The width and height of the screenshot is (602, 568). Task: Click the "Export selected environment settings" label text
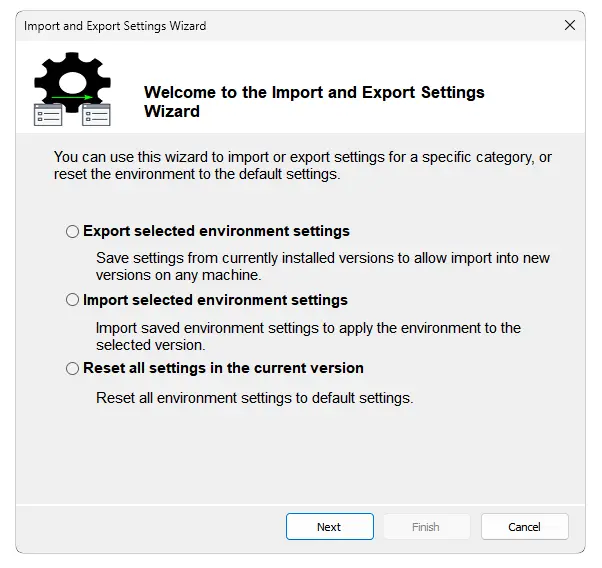point(216,232)
